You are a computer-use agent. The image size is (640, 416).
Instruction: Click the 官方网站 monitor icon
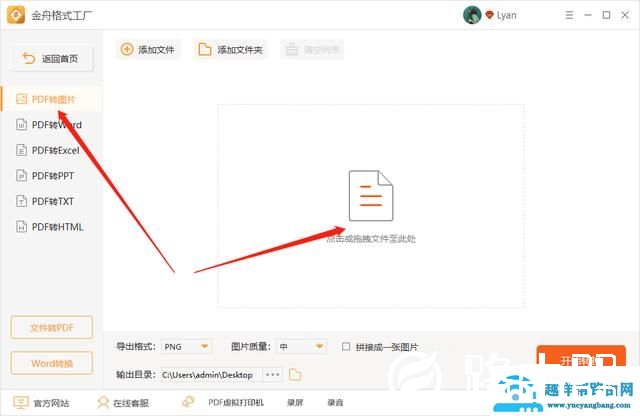(x=21, y=402)
